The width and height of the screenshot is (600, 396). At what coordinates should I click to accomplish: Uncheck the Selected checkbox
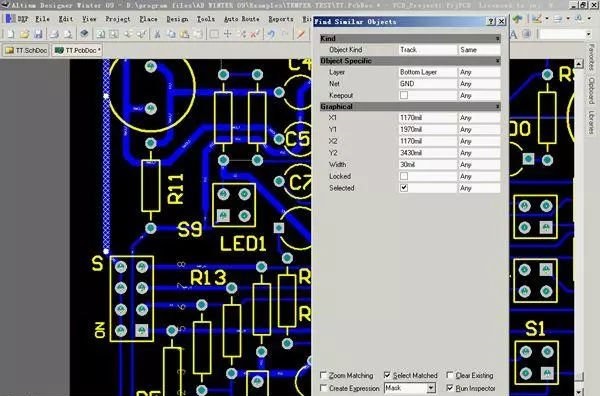coord(404,188)
